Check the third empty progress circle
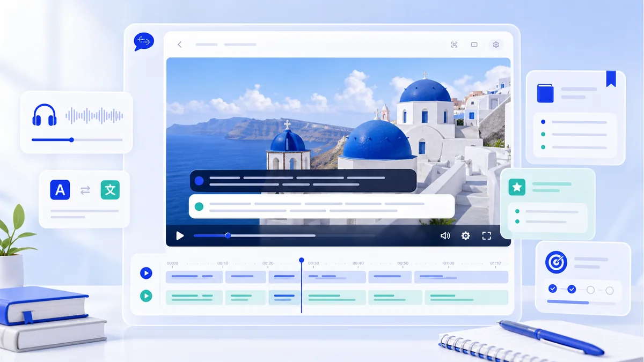This screenshot has height=362, width=644. (590, 290)
